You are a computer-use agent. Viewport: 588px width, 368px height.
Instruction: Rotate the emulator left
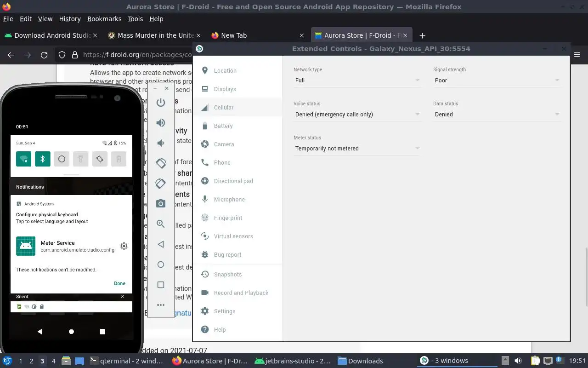(x=161, y=163)
